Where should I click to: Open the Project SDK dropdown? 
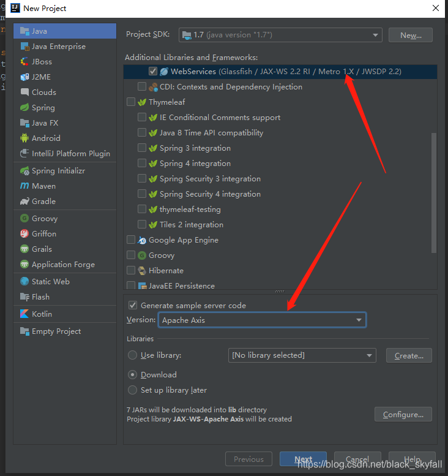[x=280, y=35]
